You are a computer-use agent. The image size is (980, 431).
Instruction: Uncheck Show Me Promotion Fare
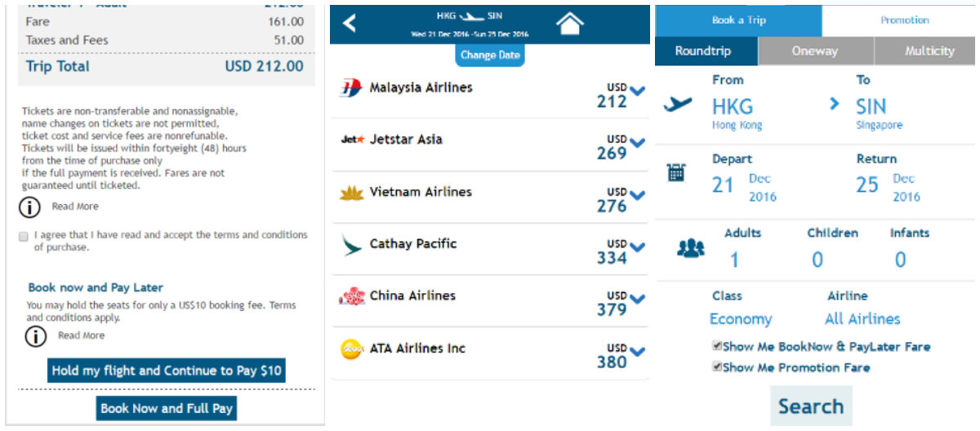(x=717, y=367)
